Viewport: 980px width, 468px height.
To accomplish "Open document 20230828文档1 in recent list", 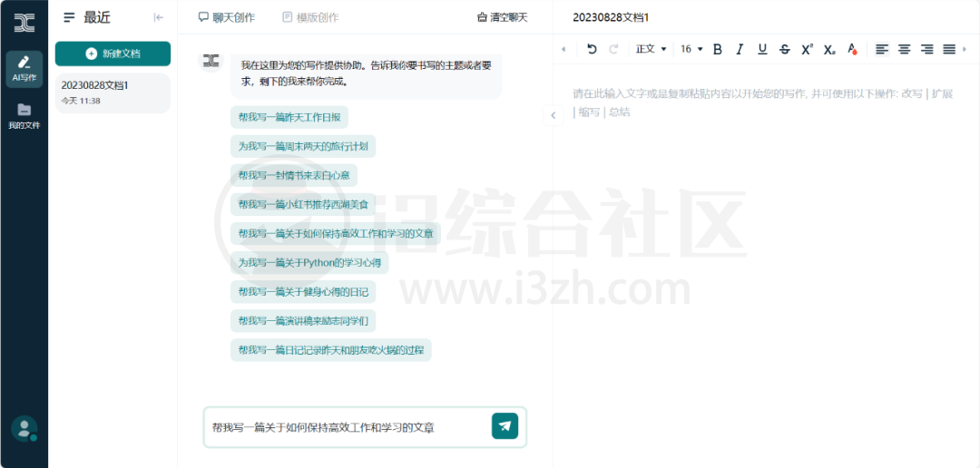I will pyautogui.click(x=113, y=93).
